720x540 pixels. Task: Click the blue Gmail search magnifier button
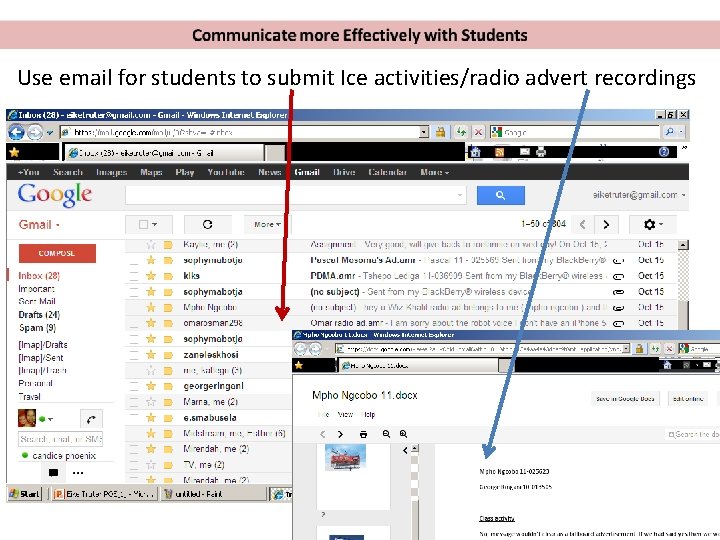[501, 196]
